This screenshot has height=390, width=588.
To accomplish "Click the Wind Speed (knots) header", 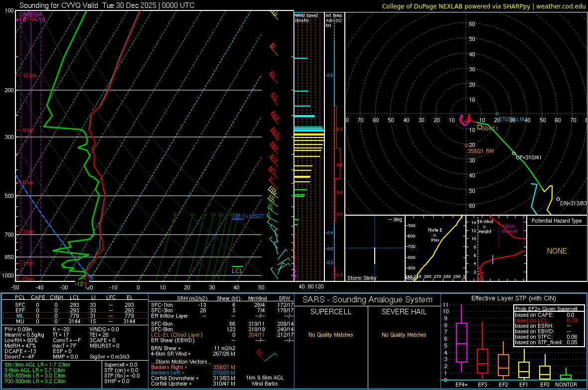I will (x=306, y=17).
